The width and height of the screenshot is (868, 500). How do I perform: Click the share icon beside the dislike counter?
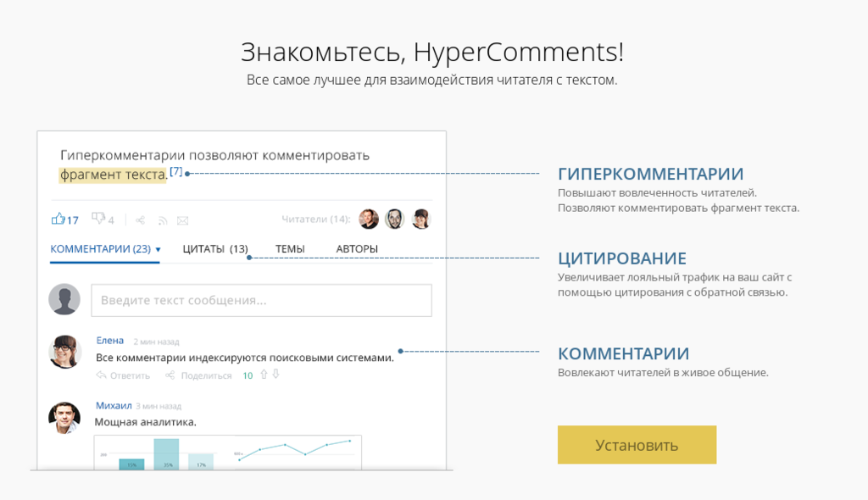[141, 219]
